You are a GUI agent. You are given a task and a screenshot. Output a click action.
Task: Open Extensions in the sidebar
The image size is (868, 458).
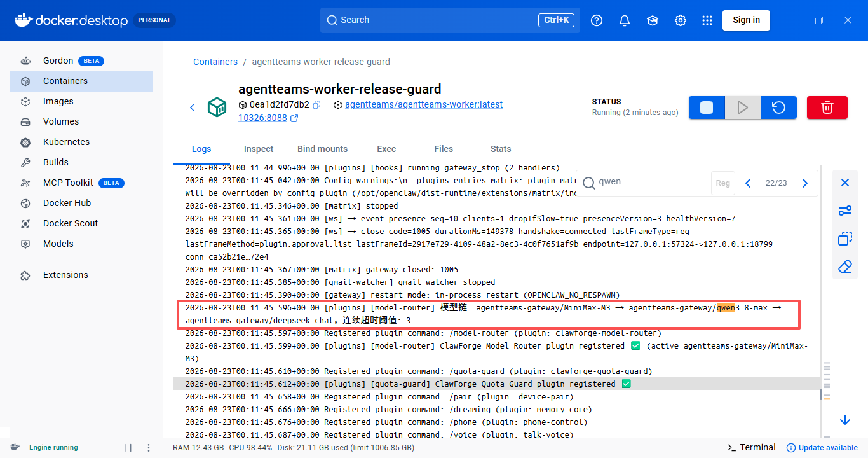pyautogui.click(x=81, y=275)
